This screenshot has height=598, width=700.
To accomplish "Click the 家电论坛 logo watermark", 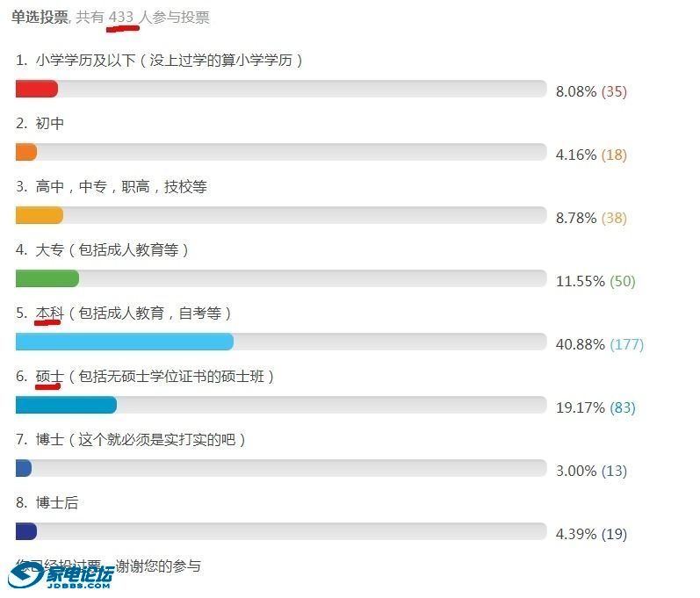I will coord(61,575).
